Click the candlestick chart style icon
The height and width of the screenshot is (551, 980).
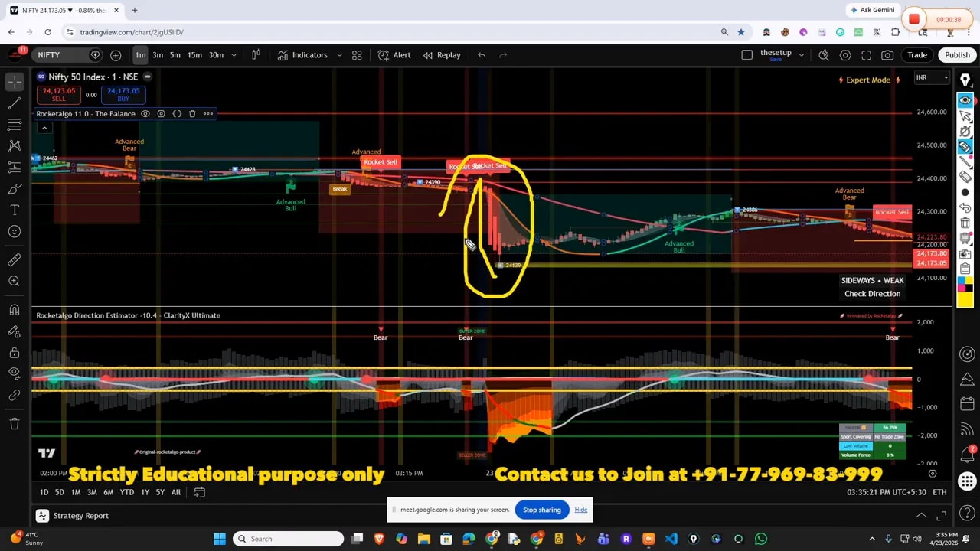click(256, 55)
